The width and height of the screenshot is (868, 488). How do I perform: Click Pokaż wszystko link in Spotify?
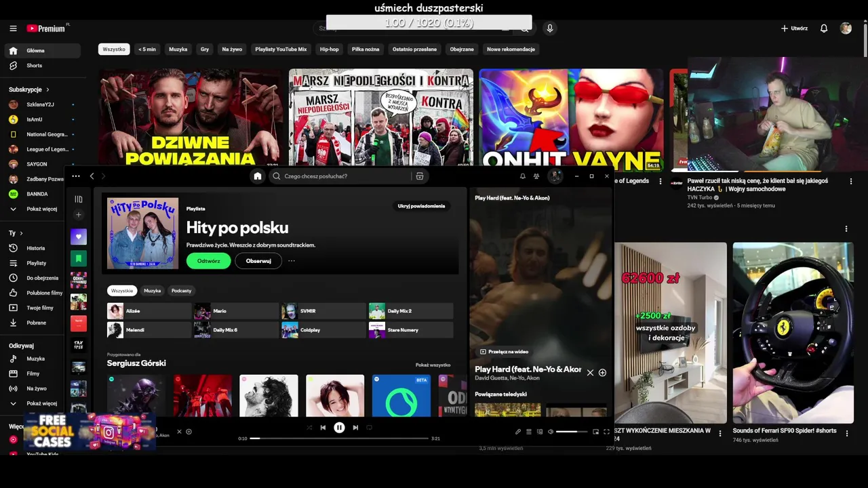[x=433, y=365]
